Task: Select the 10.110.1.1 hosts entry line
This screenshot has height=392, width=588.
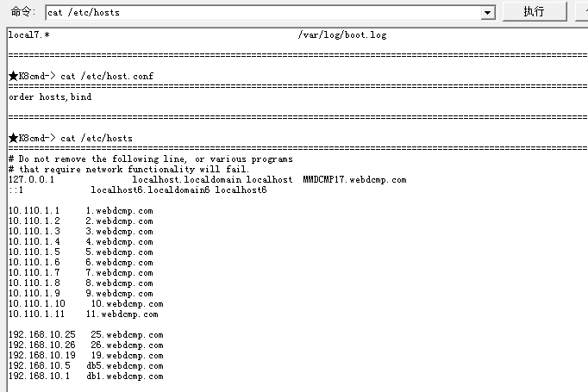Action: pos(81,210)
